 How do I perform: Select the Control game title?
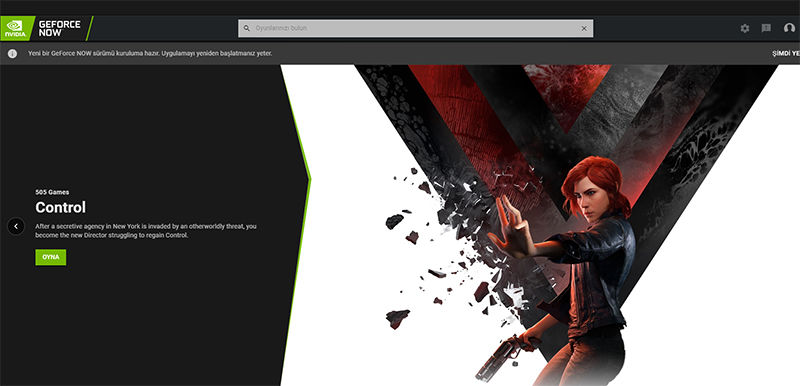pyautogui.click(x=61, y=207)
